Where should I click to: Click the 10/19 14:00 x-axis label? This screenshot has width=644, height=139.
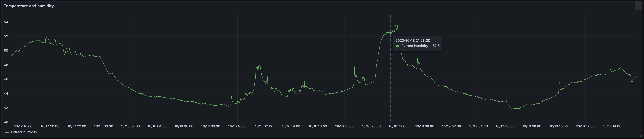tap(612, 126)
